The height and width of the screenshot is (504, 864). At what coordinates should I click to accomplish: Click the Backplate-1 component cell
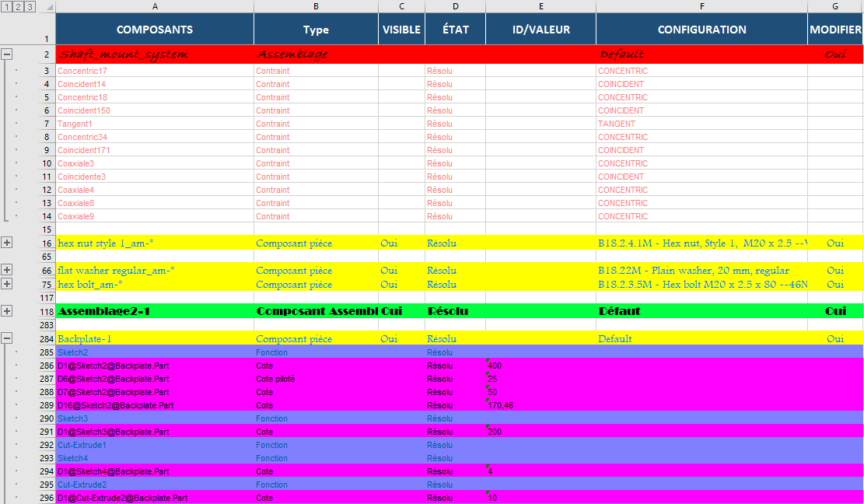[x=155, y=339]
